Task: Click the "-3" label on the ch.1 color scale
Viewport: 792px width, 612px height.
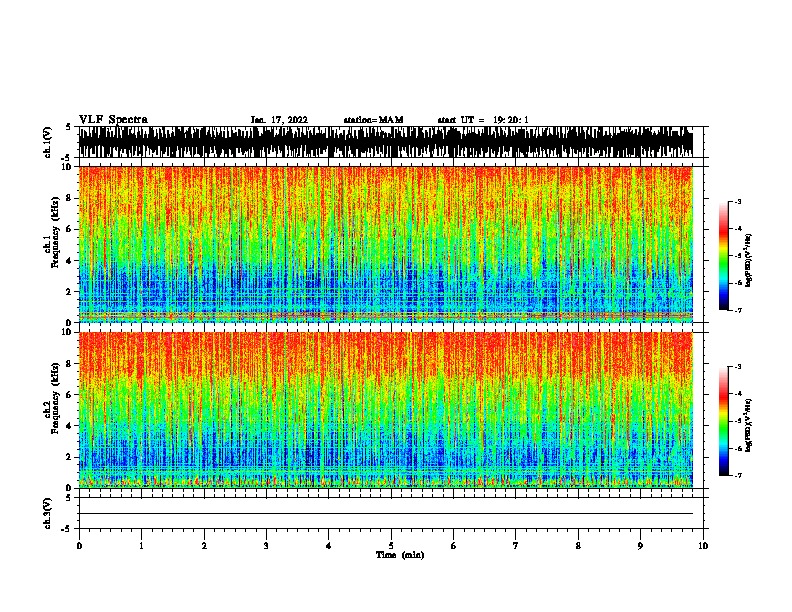Action: (x=737, y=201)
